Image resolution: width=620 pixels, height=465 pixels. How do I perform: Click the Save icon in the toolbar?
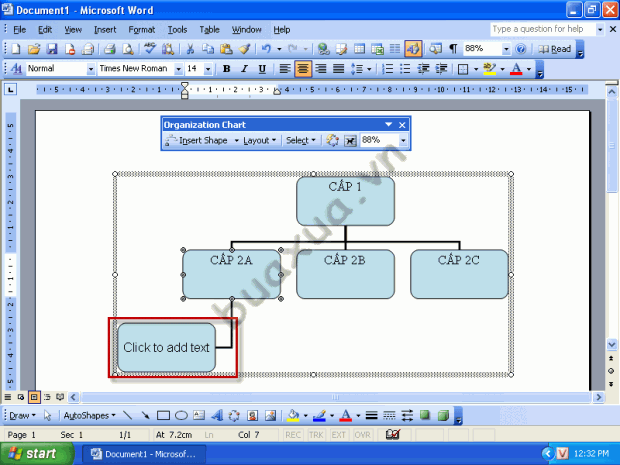[52, 49]
